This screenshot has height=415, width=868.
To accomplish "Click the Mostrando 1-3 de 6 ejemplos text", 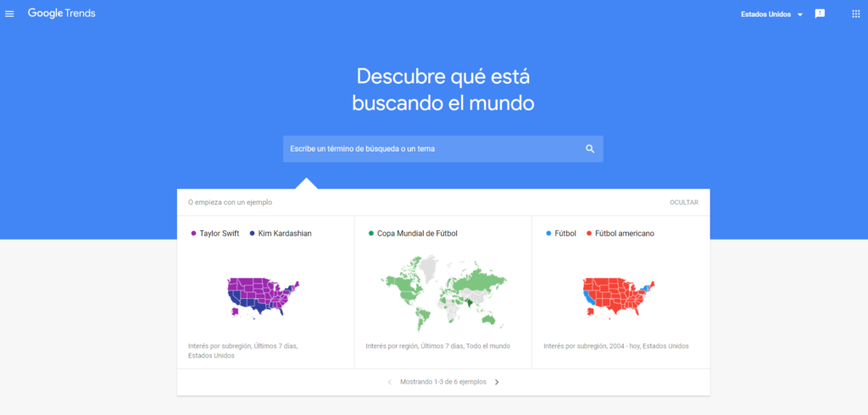I will point(442,382).
